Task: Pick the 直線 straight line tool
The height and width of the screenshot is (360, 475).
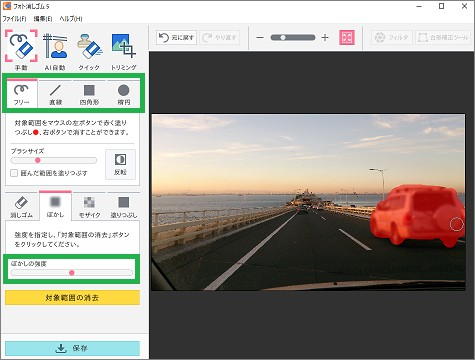Action: click(55, 94)
